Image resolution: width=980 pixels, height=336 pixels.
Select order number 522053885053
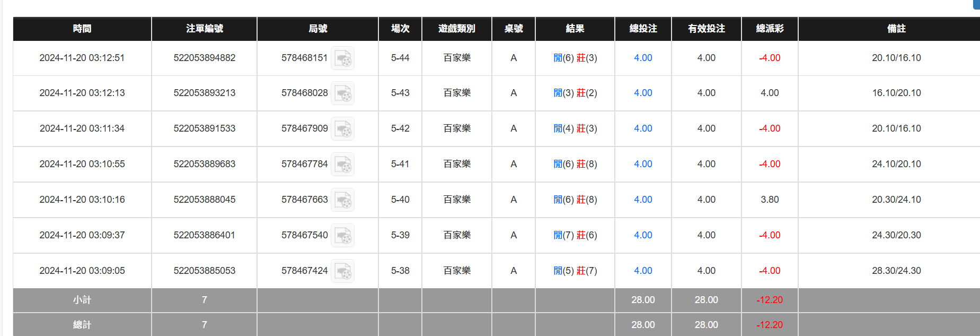click(205, 271)
